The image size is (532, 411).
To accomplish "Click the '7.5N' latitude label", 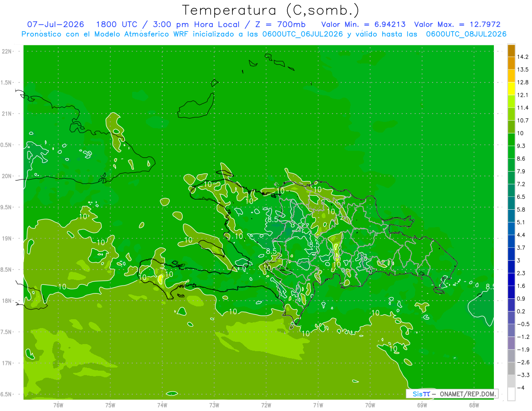I will [x=7, y=332].
